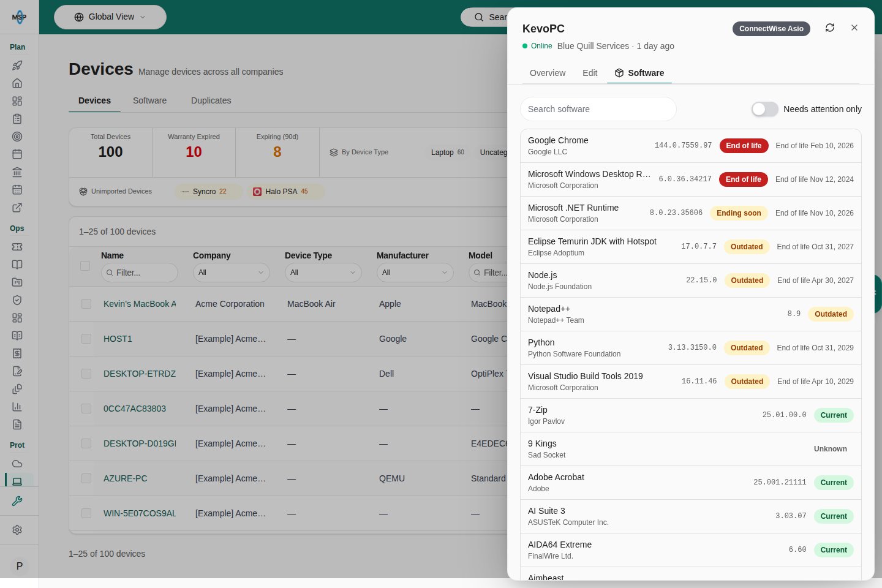Check the AZURE-PC row checkbox
The width and height of the screenshot is (882, 588).
coord(86,478)
